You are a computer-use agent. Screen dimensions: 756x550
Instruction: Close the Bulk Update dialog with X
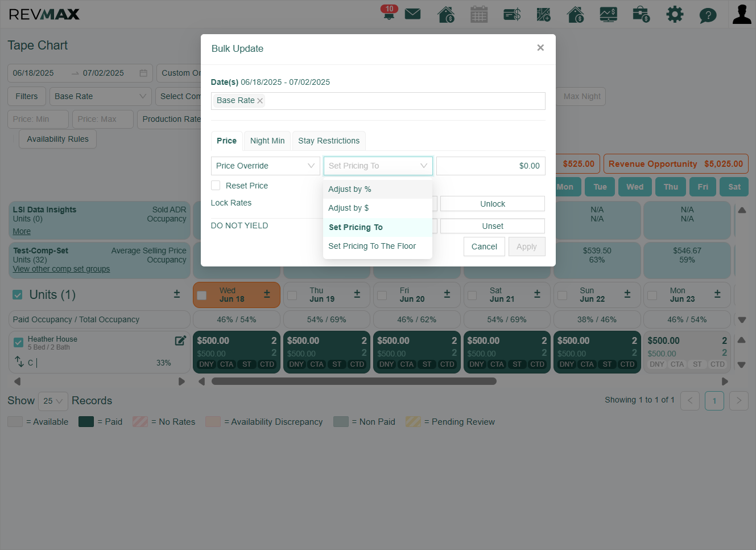540,48
